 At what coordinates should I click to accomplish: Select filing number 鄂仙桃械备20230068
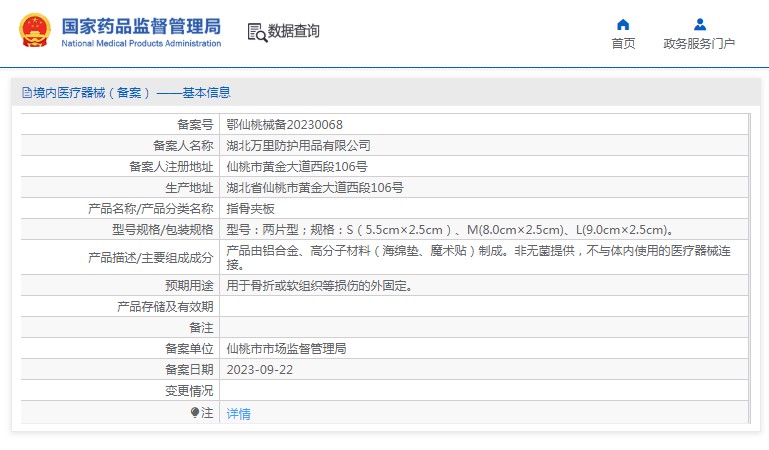click(x=284, y=125)
